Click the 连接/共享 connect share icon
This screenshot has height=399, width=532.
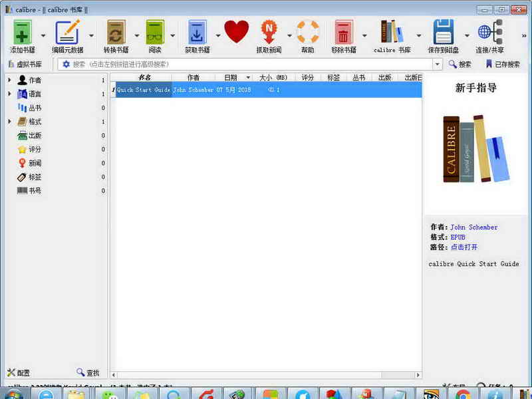coord(490,32)
